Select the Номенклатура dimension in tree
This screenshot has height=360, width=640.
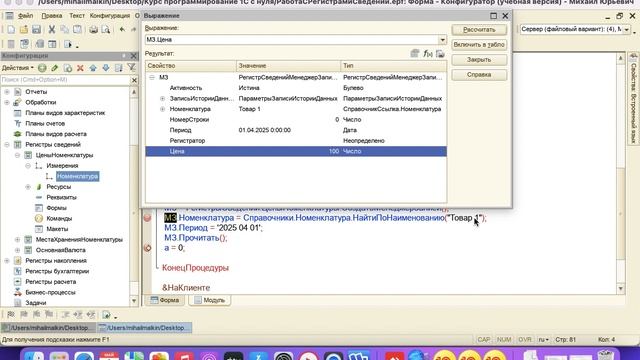click(78, 176)
